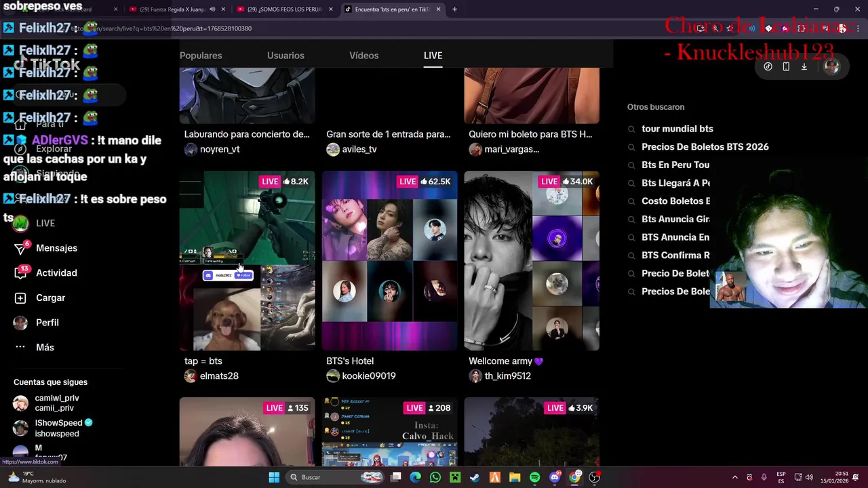
Task: Switch to the Vídeos tab
Action: tap(364, 56)
